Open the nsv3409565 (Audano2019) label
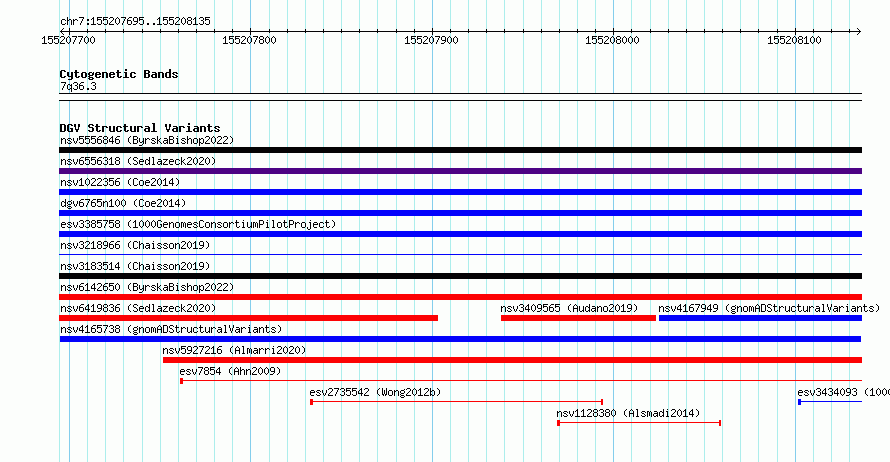This screenshot has width=890, height=462. coord(569,308)
